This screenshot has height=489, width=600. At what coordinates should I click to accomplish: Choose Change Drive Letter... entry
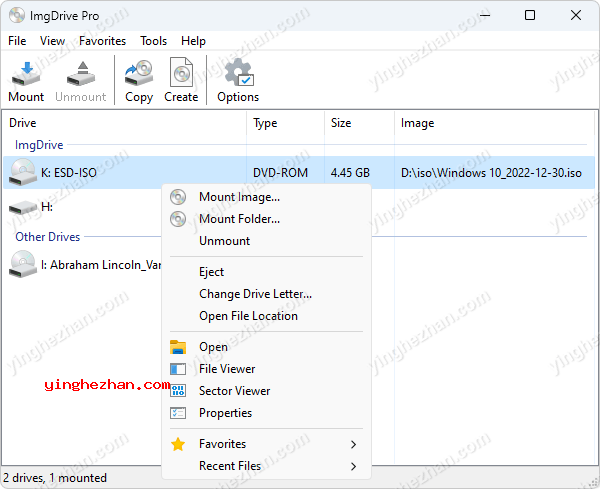click(x=266, y=294)
